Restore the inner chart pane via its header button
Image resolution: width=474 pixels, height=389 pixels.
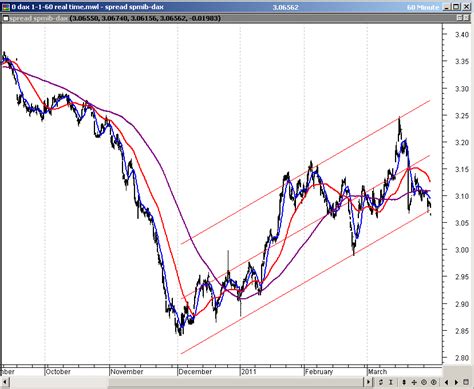pyautogui.click(x=459, y=18)
